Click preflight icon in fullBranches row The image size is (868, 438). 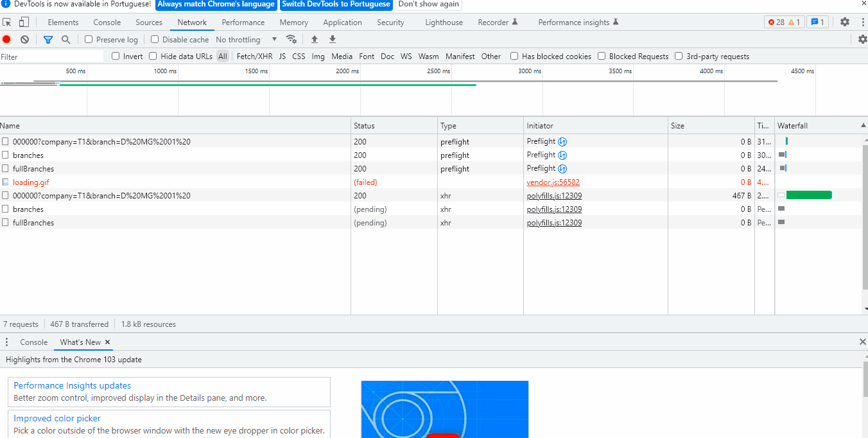tap(562, 169)
